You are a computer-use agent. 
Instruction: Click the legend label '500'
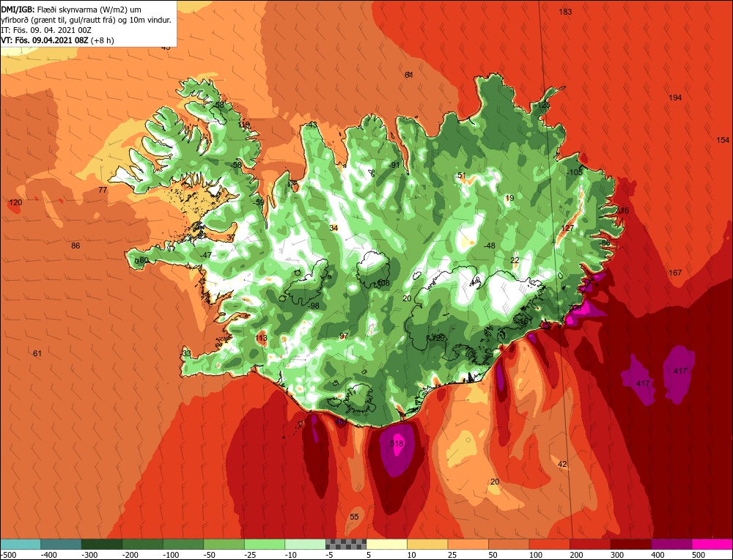pos(699,555)
